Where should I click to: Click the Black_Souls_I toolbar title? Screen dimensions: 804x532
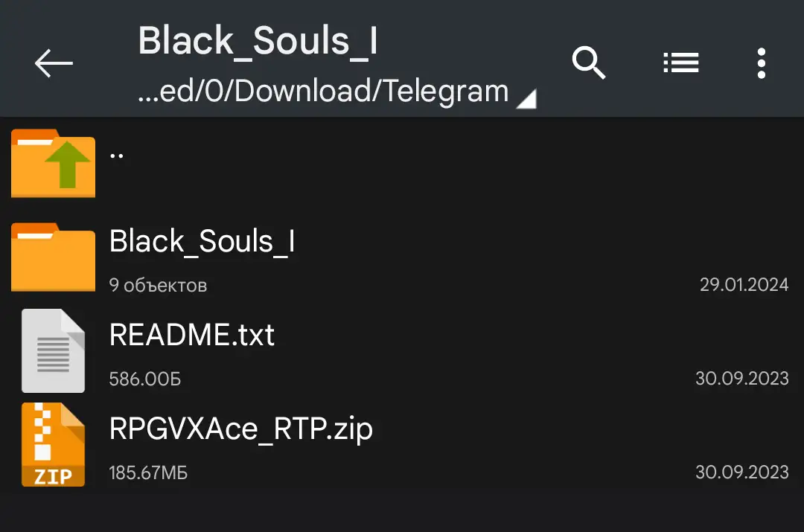tap(258, 42)
